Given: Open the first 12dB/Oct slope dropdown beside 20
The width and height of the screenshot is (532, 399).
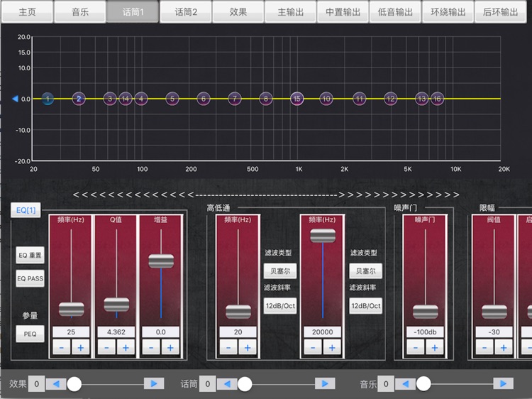Looking at the screenshot, I should point(280,305).
